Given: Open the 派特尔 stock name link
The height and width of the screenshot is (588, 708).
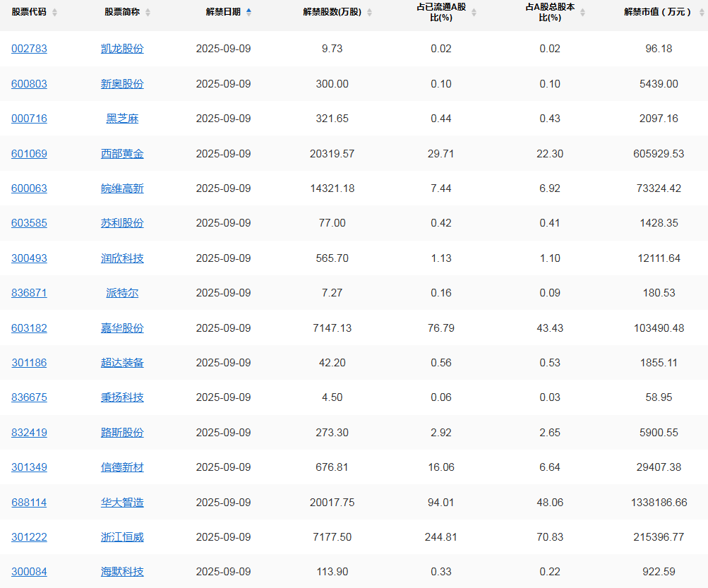Looking at the screenshot, I should coord(122,293).
